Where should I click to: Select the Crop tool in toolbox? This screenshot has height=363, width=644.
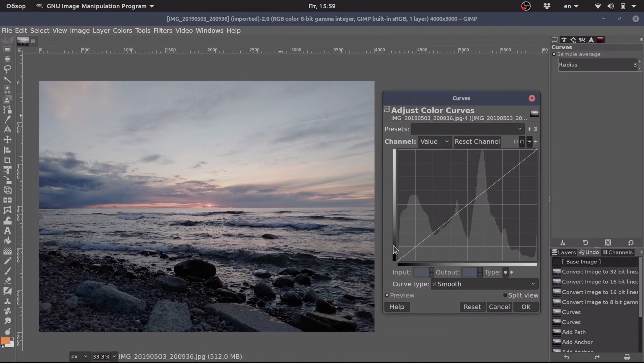coord(7,160)
